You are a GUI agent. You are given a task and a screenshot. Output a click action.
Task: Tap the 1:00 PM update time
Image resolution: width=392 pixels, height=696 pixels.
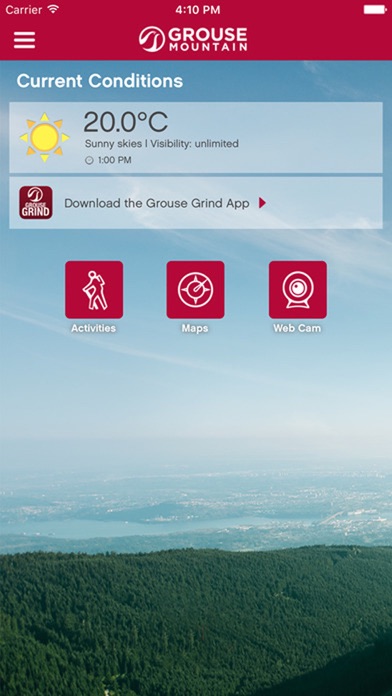pyautogui.click(x=115, y=160)
